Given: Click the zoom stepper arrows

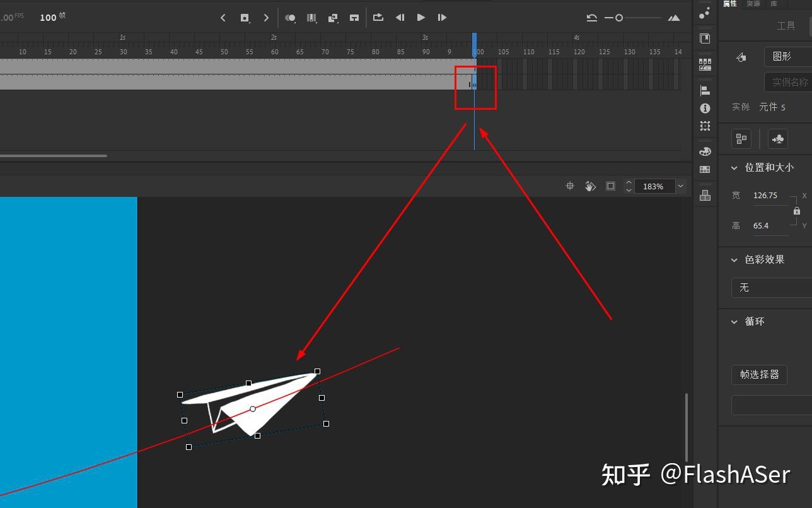Looking at the screenshot, I should [629, 186].
